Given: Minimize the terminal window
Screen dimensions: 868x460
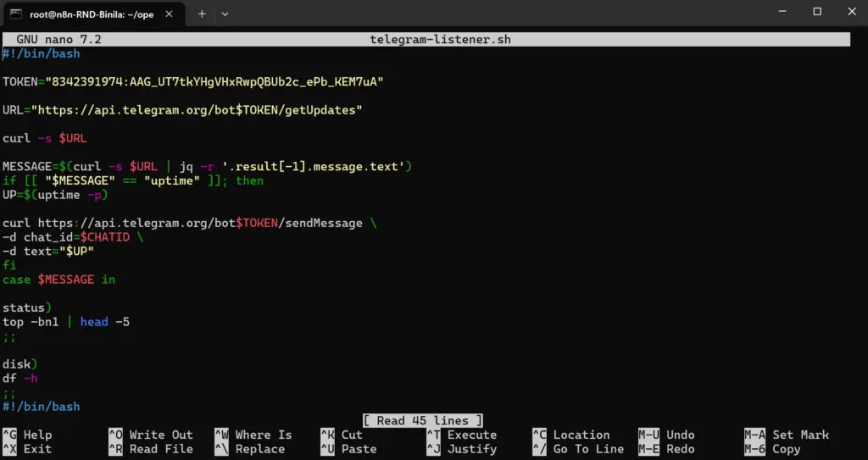Looking at the screenshot, I should tap(782, 12).
